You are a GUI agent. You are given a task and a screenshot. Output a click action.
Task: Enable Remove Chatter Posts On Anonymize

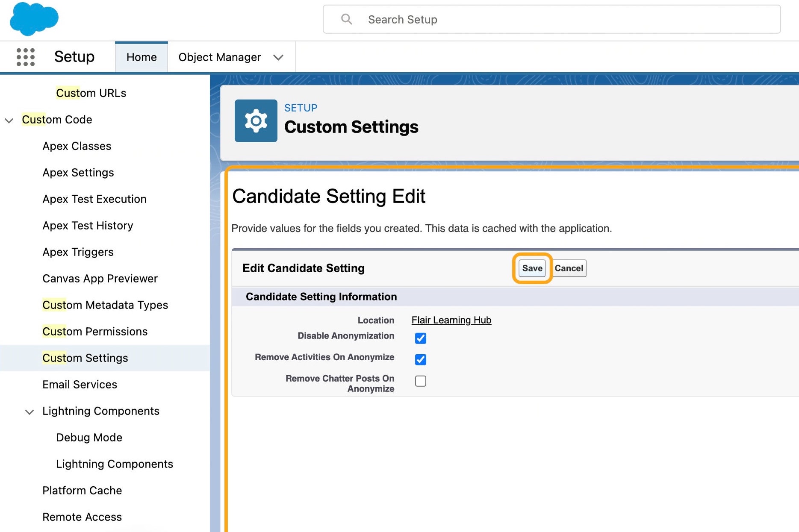pyautogui.click(x=420, y=381)
